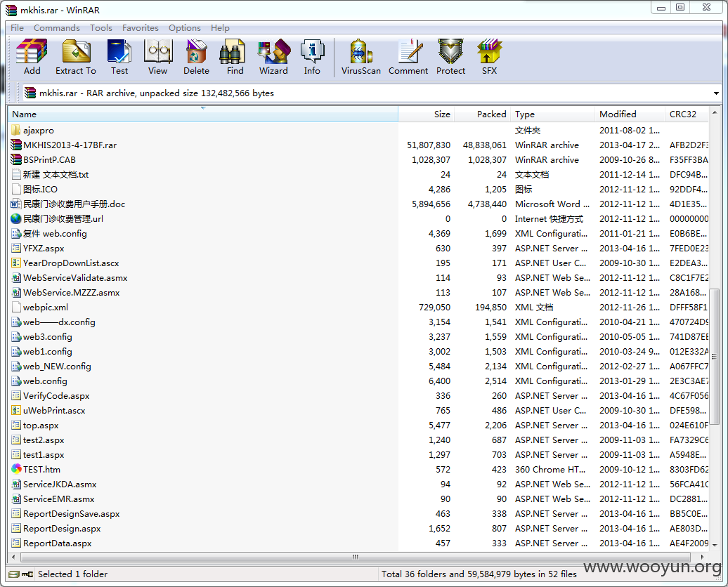Select ServiceEMR.asmx file
This screenshot has width=728, height=587.
tap(58, 499)
